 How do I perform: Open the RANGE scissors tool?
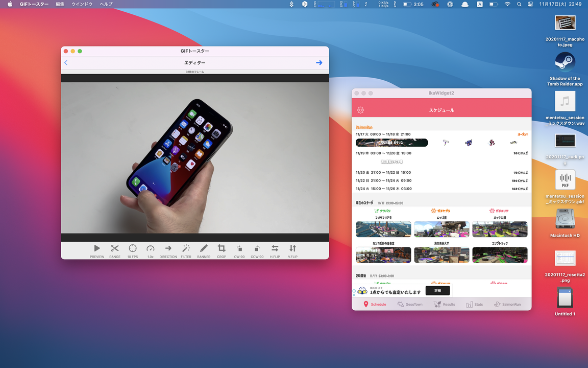tap(115, 251)
